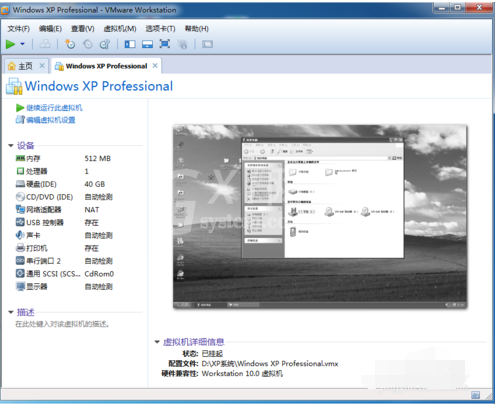Image resolution: width=495 pixels, height=405 pixels.
Task: Toggle the thumbnail bar view icon
Action: [x=147, y=44]
